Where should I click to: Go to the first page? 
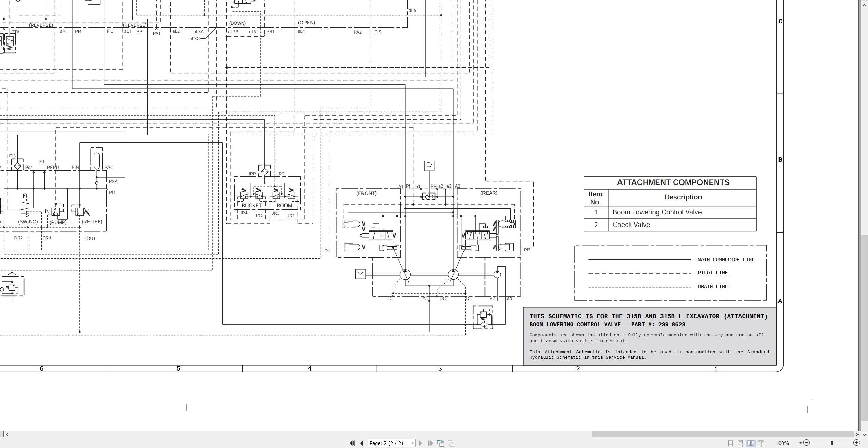click(352, 443)
